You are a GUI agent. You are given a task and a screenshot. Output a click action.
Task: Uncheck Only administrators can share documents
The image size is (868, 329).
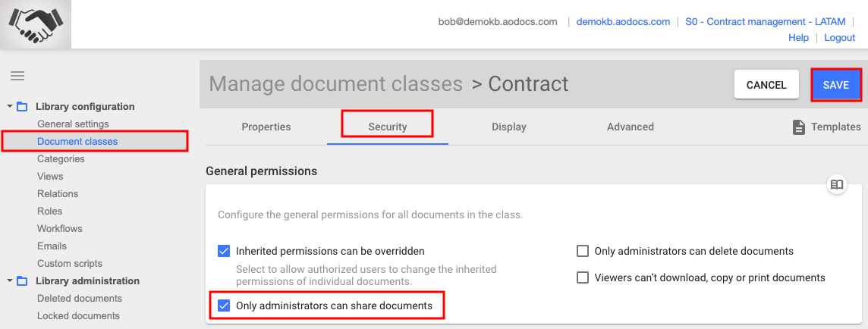(x=224, y=305)
